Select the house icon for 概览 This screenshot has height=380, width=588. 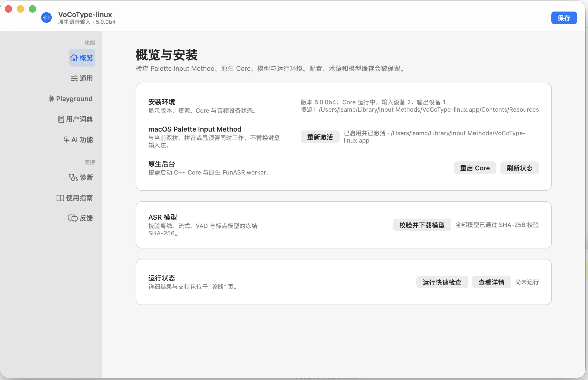(74, 58)
